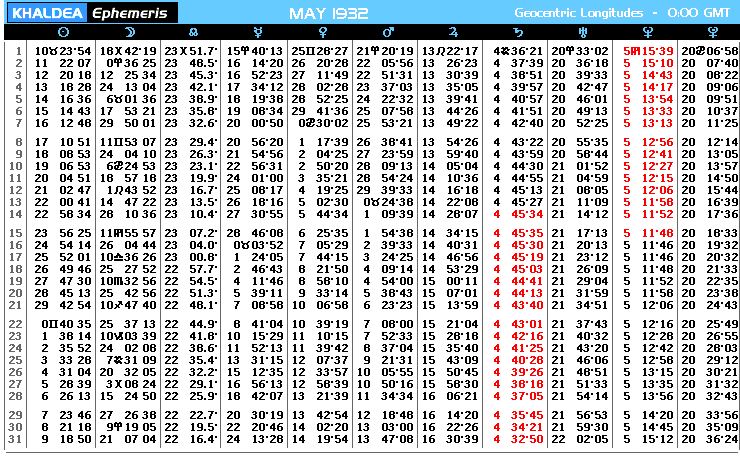
Task: Select red Neptune value 5♍15'39
Action: click(x=648, y=51)
